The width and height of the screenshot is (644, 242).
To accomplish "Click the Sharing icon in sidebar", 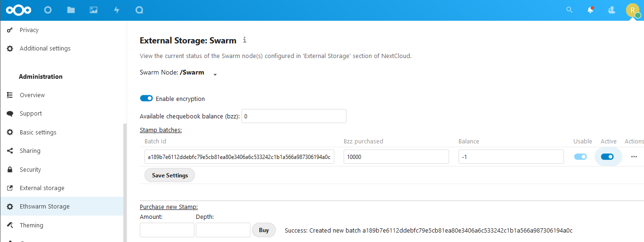I will point(10,151).
